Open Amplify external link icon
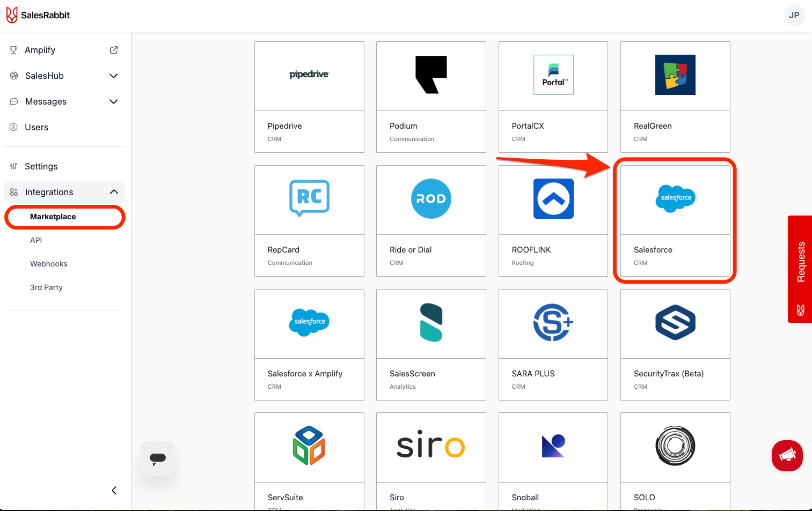 (x=114, y=50)
